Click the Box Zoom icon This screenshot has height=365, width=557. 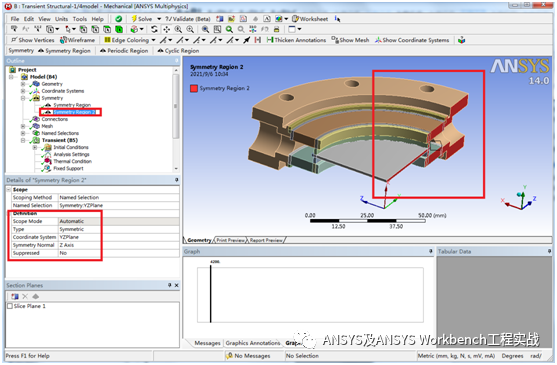tap(190, 29)
